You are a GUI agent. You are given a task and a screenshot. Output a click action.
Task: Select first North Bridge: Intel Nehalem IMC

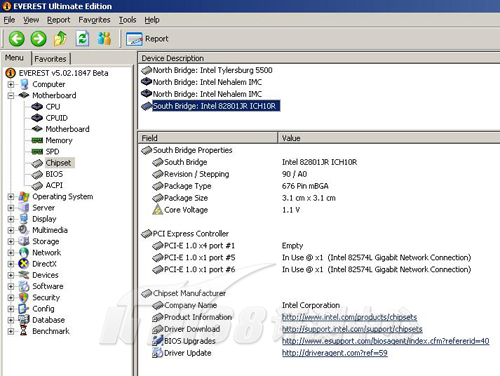click(x=207, y=82)
